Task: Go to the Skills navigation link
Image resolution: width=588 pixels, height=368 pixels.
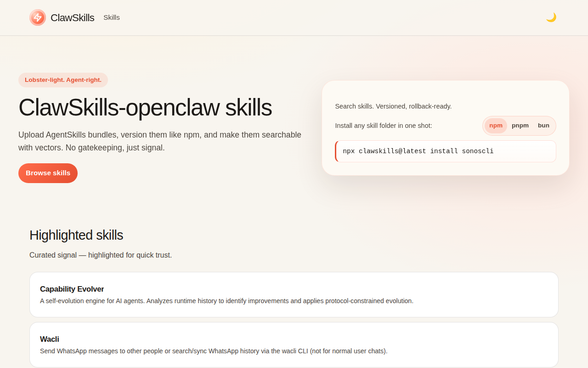Action: (x=112, y=17)
